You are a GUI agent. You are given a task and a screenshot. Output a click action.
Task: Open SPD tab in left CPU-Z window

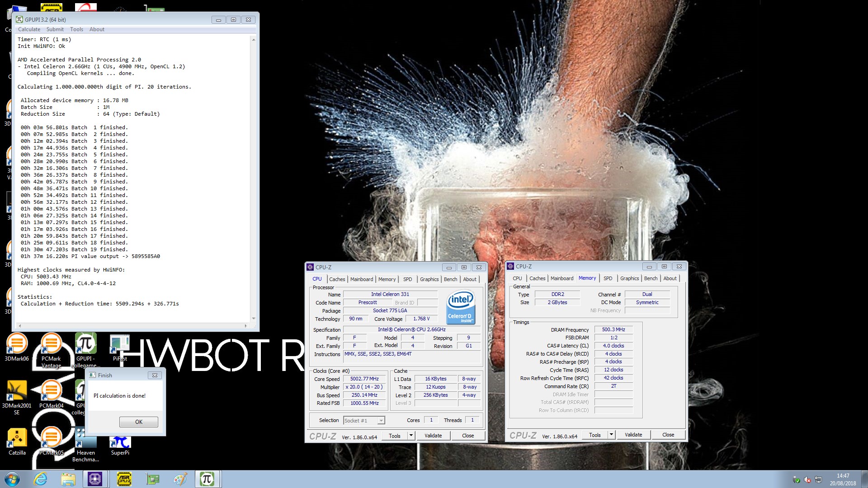tap(407, 279)
